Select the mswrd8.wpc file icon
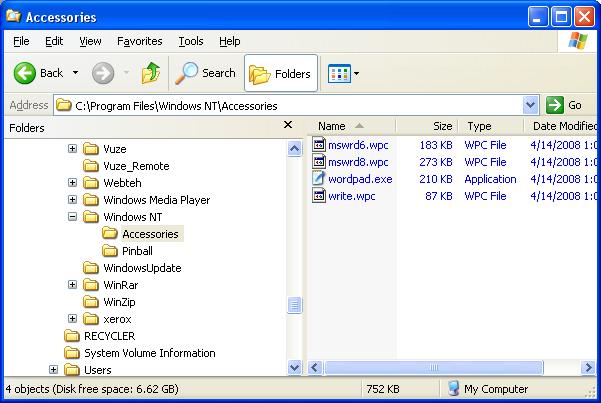 (x=319, y=161)
